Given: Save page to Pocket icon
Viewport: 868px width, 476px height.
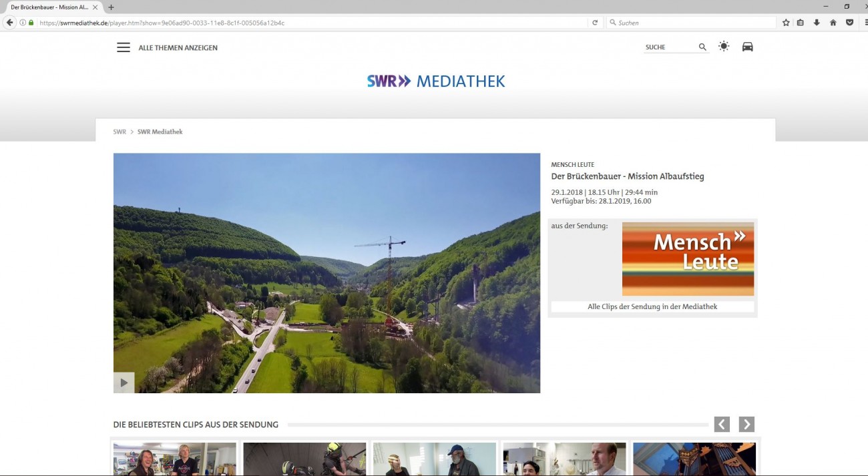Looking at the screenshot, I should (849, 23).
